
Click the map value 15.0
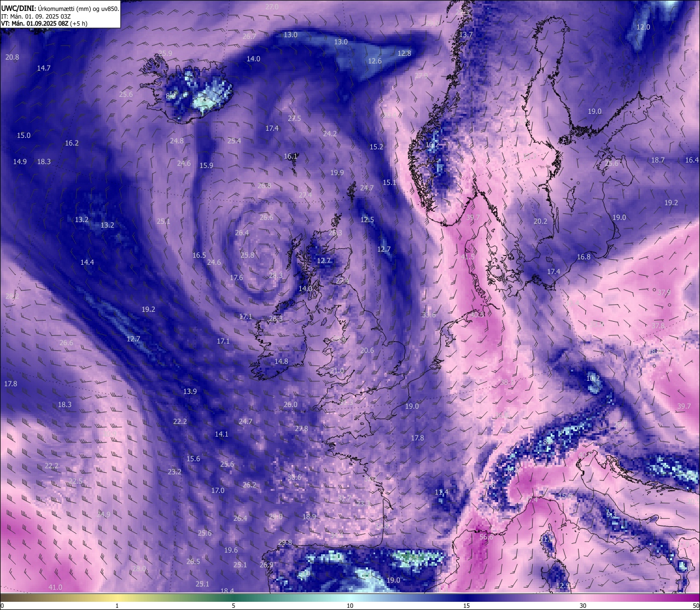coord(24,135)
